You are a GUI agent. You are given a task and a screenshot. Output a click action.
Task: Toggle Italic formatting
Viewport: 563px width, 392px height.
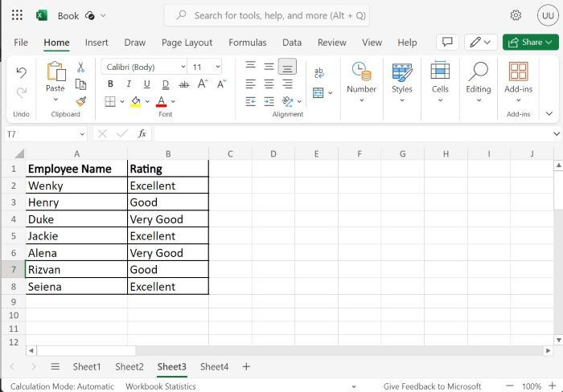click(x=129, y=84)
